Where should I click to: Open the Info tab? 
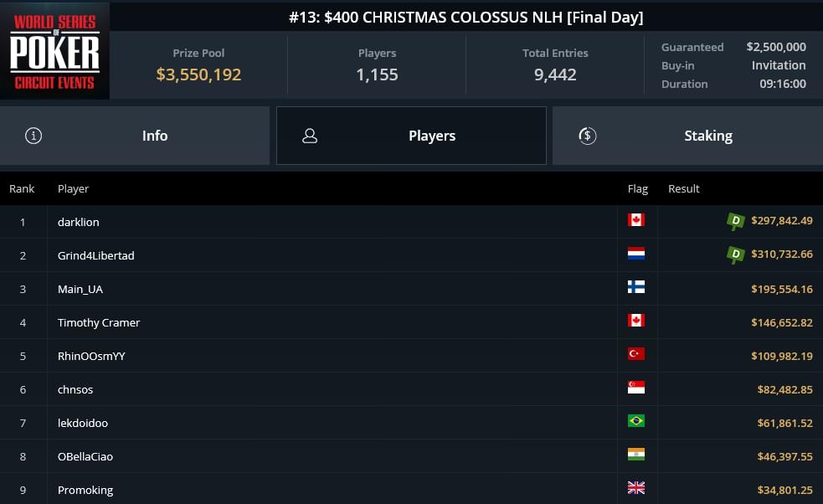135,136
